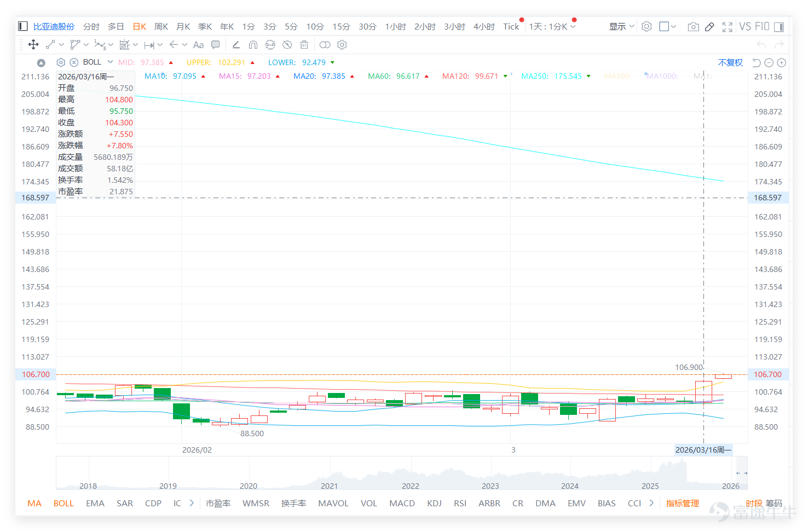Toggle the left sidebar panel icon
This screenshot has height=532, width=808.
click(x=23, y=26)
